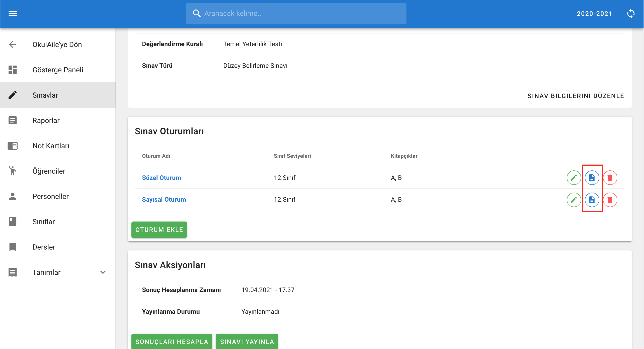Open Dersler from sidebar
This screenshot has width=644, height=349.
click(x=58, y=247)
